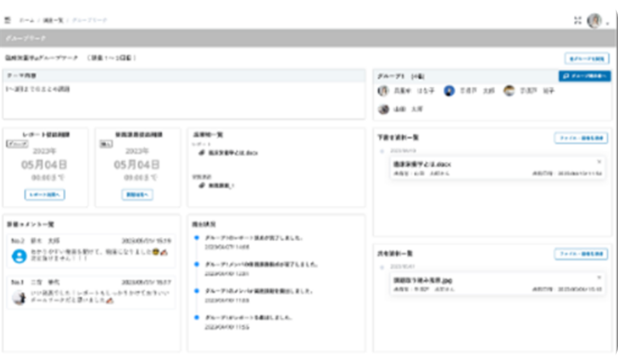Click the outlined button above the Group 1 panel

(587, 59)
